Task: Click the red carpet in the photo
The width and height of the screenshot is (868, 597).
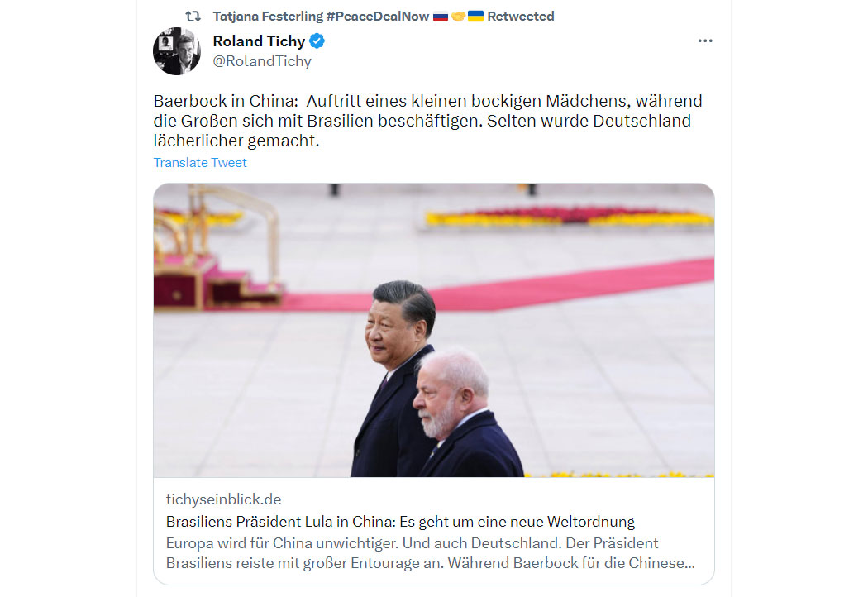Action: 554,288
